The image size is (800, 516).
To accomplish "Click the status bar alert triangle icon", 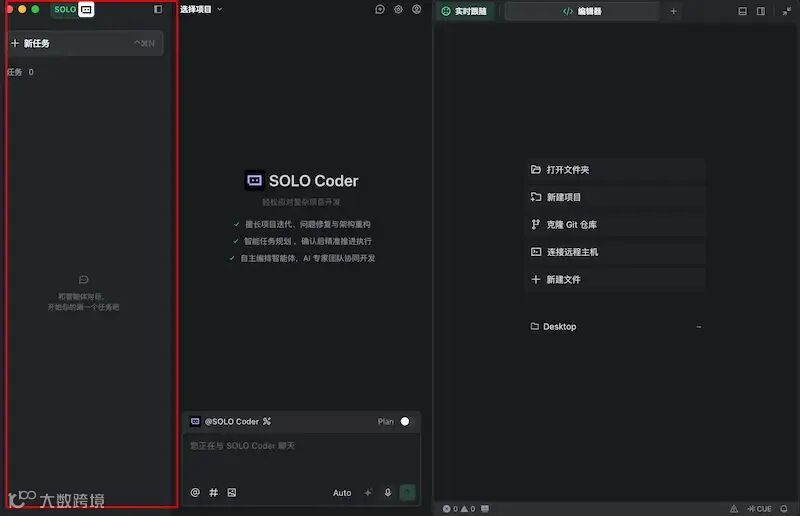I will (734, 509).
